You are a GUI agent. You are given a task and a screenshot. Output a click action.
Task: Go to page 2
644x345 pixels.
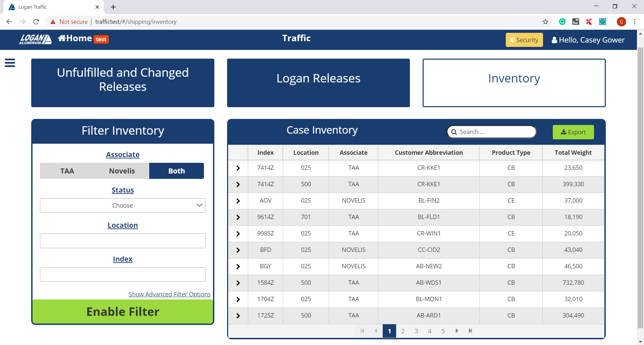tap(403, 331)
